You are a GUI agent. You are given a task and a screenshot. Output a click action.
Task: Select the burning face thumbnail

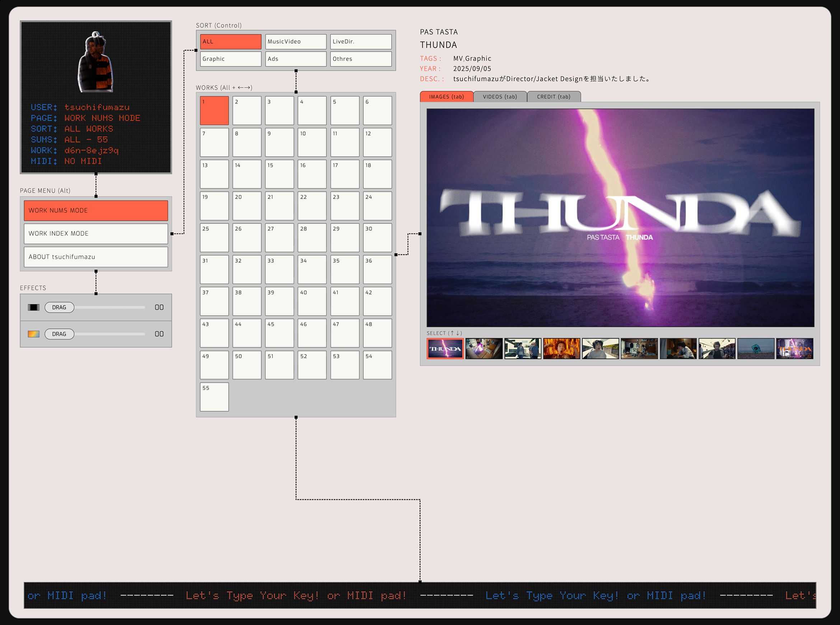pyautogui.click(x=561, y=348)
